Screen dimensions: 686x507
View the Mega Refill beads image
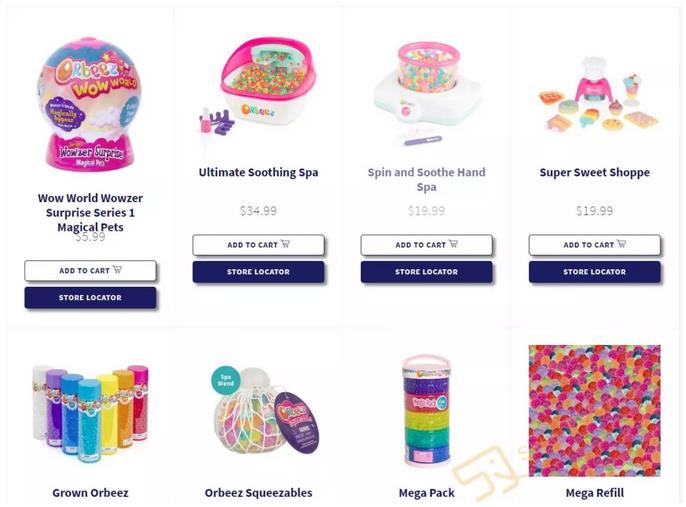(595, 411)
